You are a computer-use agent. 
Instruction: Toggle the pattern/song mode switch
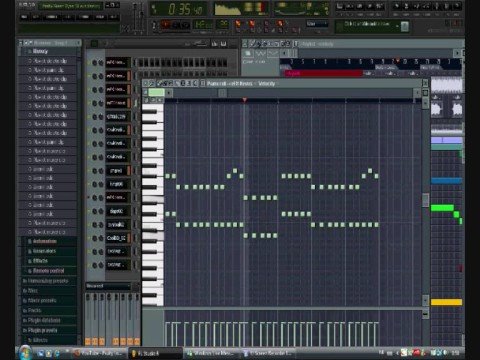pyautogui.click(x=154, y=25)
